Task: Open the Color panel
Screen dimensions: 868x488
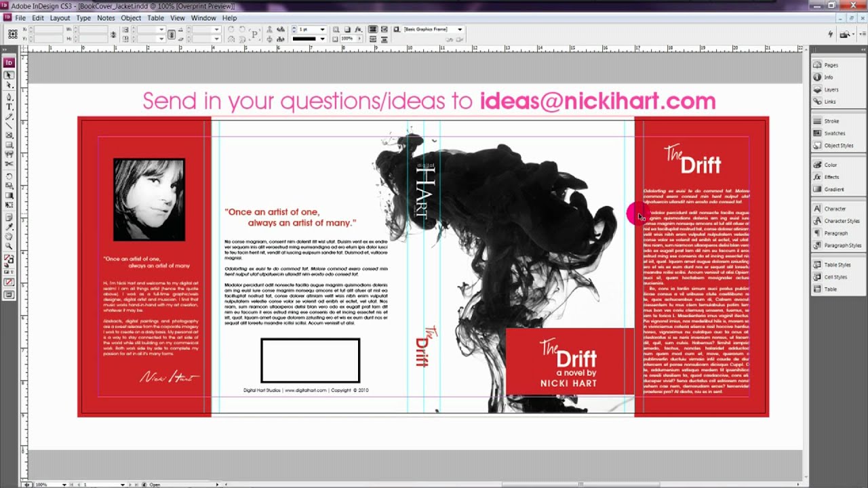Action: [830, 165]
